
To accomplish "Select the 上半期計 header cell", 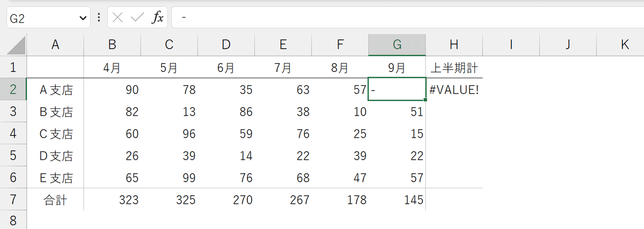I will 454,68.
